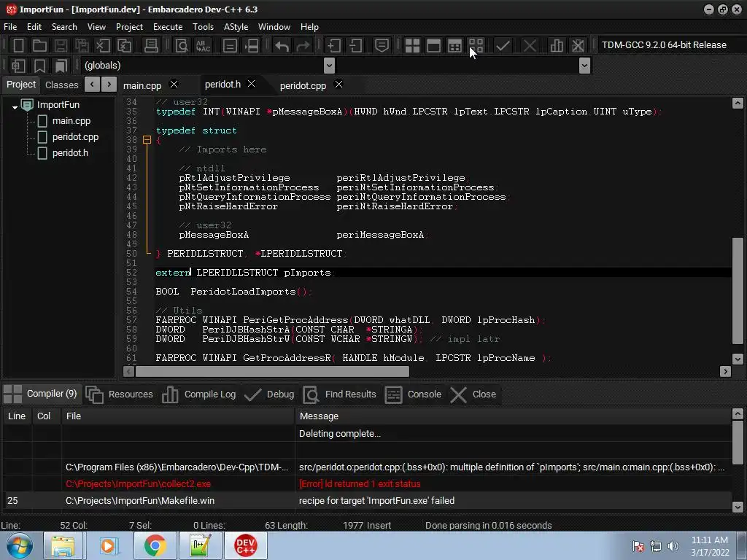747x560 pixels.
Task: Open Find with the magnifier toolbar icon
Action: coord(182,45)
